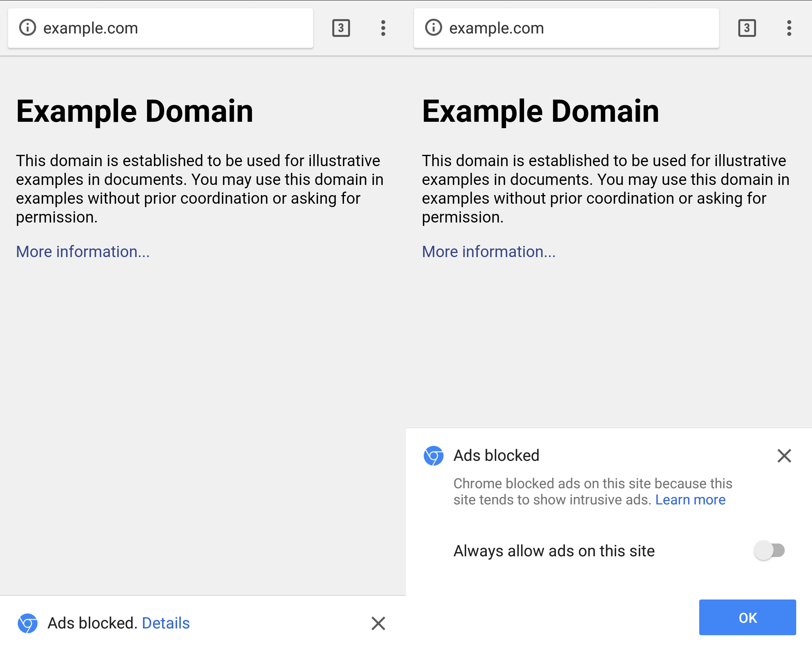Click Chrome icon in Ads blocked panel
Screen dimensions: 812x651
coord(433,456)
